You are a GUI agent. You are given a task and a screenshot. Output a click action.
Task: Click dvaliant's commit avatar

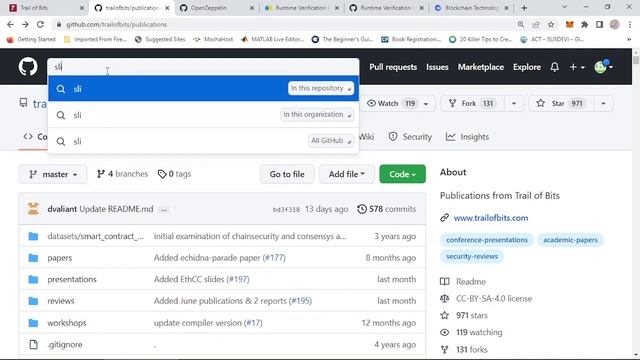click(x=33, y=209)
